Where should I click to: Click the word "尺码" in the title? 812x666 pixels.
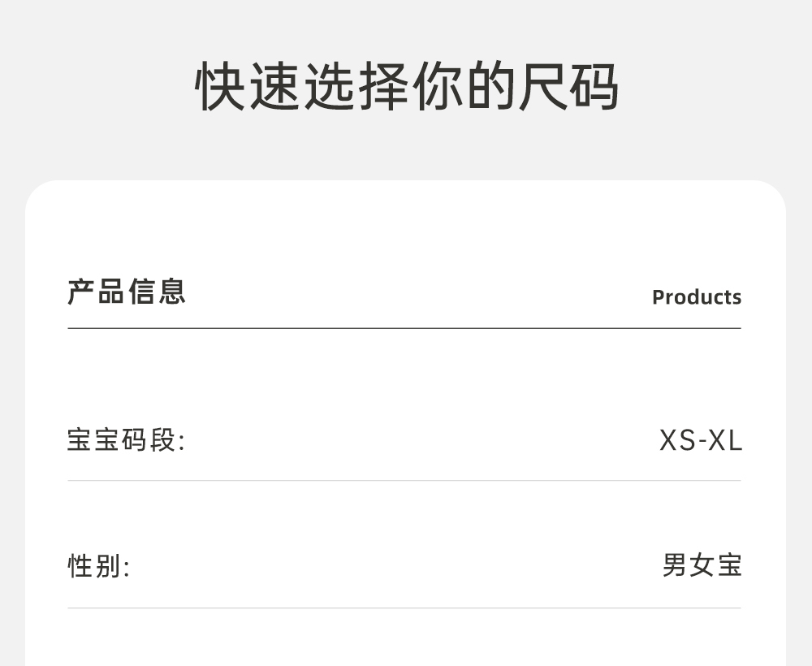(568, 85)
